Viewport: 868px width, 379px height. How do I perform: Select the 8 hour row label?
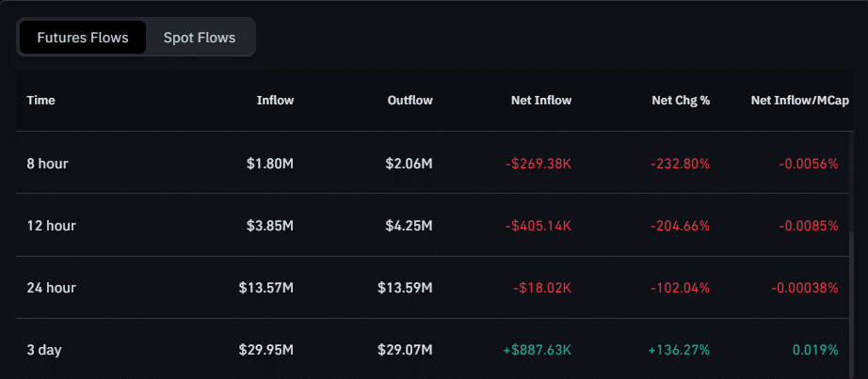(47, 164)
